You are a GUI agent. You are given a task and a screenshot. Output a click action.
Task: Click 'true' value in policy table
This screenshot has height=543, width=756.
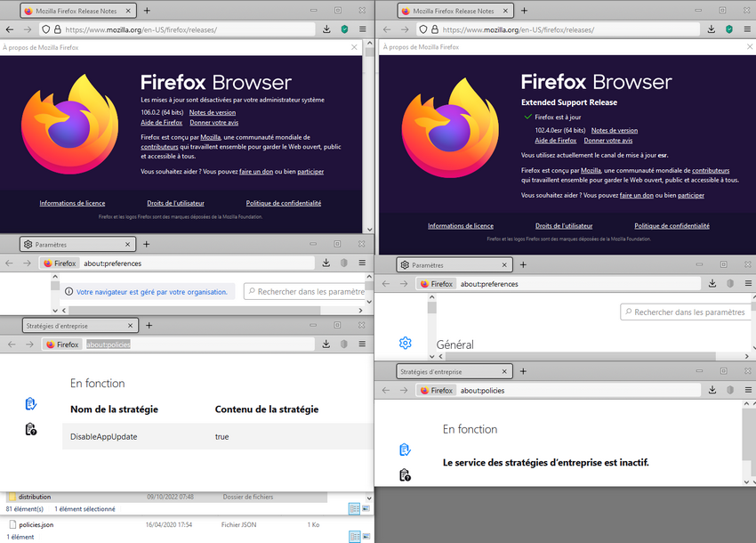click(221, 436)
